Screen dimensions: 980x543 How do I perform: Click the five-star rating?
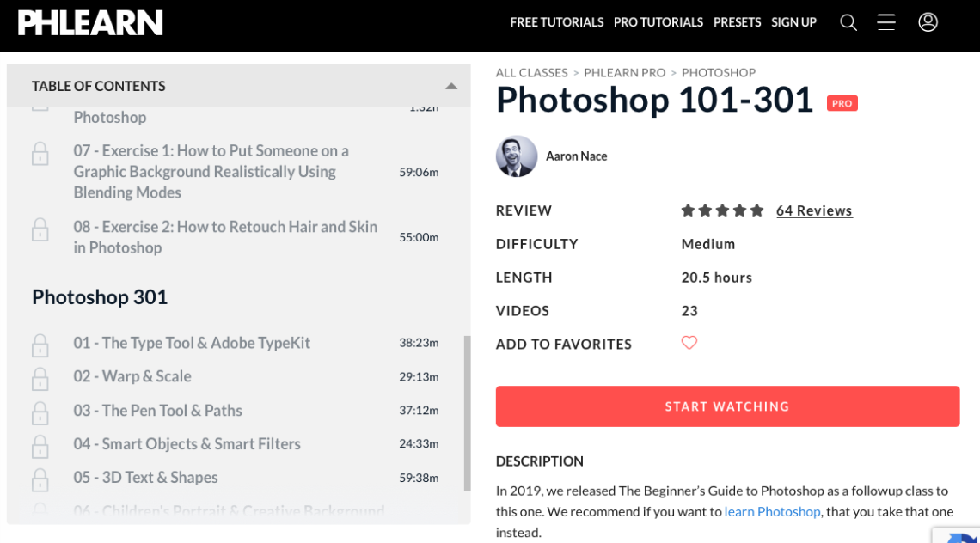pos(722,210)
